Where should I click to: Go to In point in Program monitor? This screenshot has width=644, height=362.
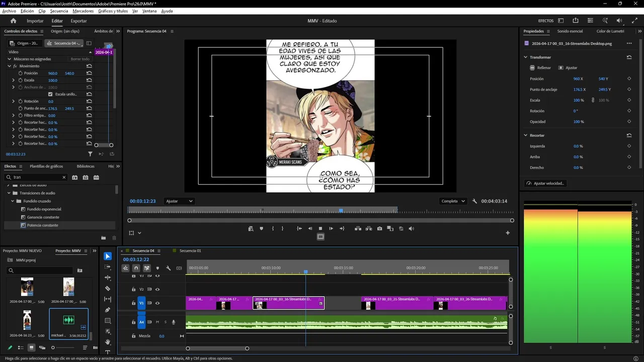click(x=299, y=229)
